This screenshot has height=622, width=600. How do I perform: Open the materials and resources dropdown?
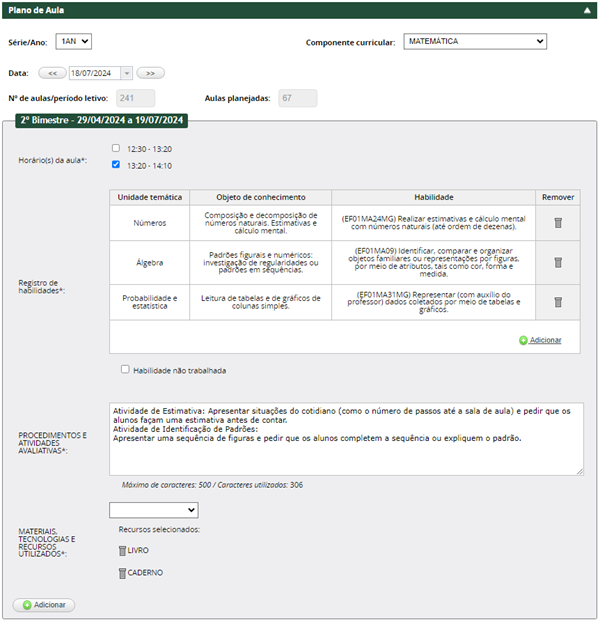154,510
